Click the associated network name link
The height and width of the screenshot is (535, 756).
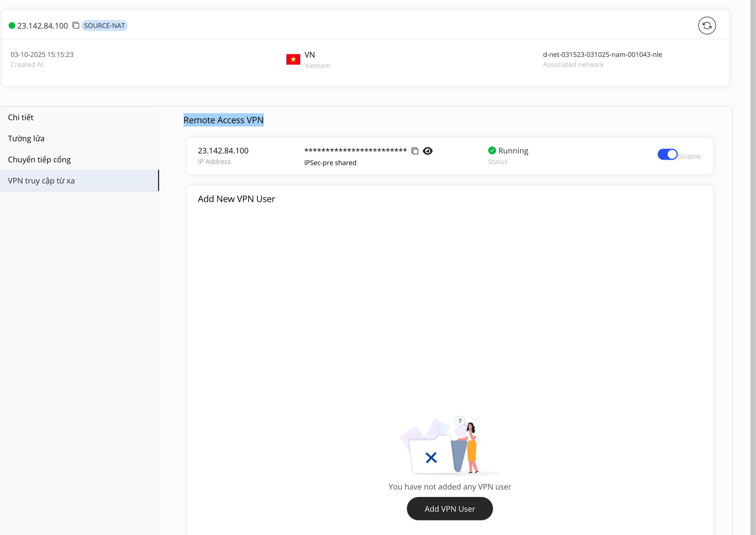(x=602, y=54)
